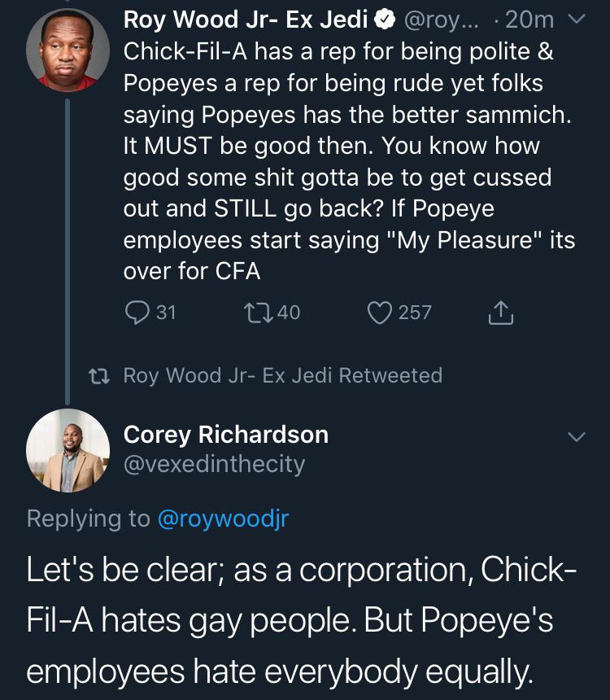Open the chevron menu on Corey Richardson's reply

coord(576,437)
